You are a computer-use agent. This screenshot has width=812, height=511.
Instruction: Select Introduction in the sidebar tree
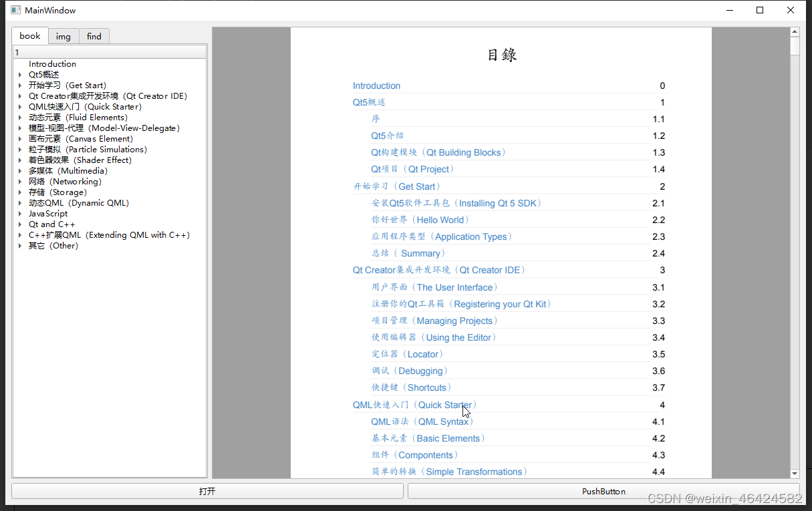[x=52, y=63]
